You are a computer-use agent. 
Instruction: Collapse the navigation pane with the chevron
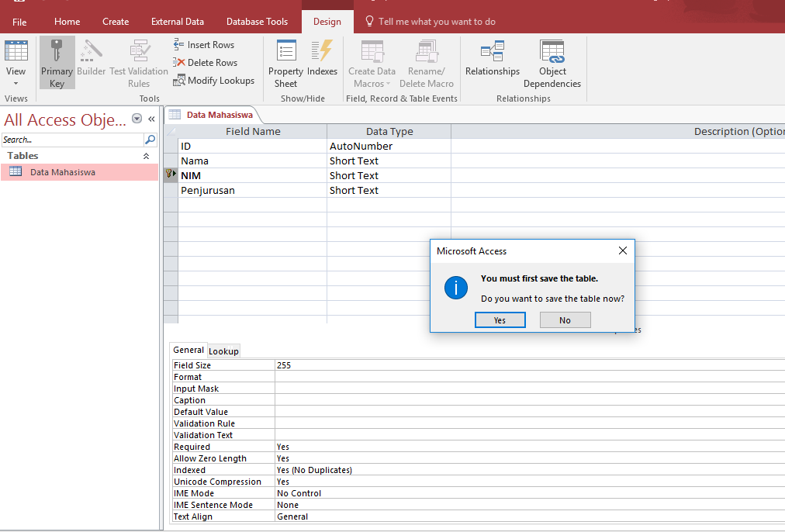[x=151, y=119]
